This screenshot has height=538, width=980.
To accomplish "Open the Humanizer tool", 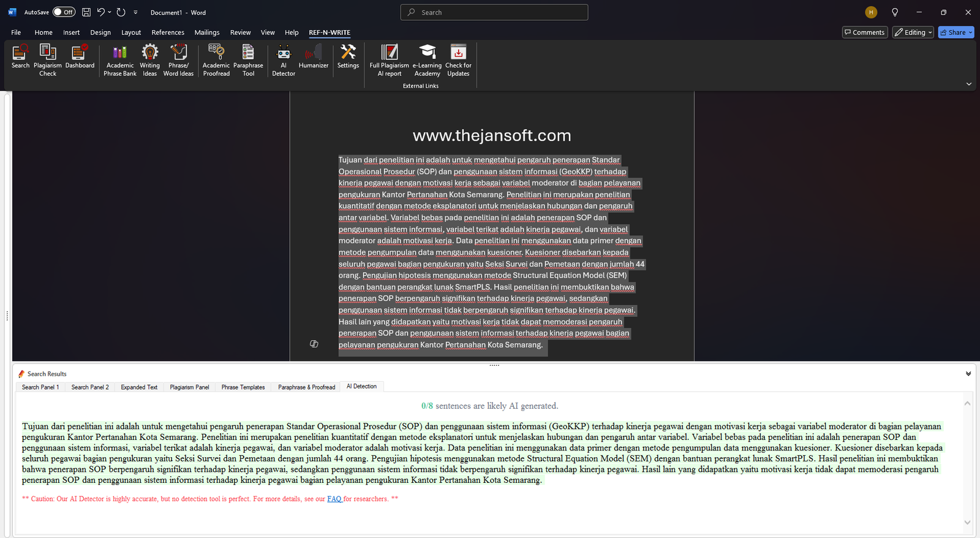I will point(314,56).
